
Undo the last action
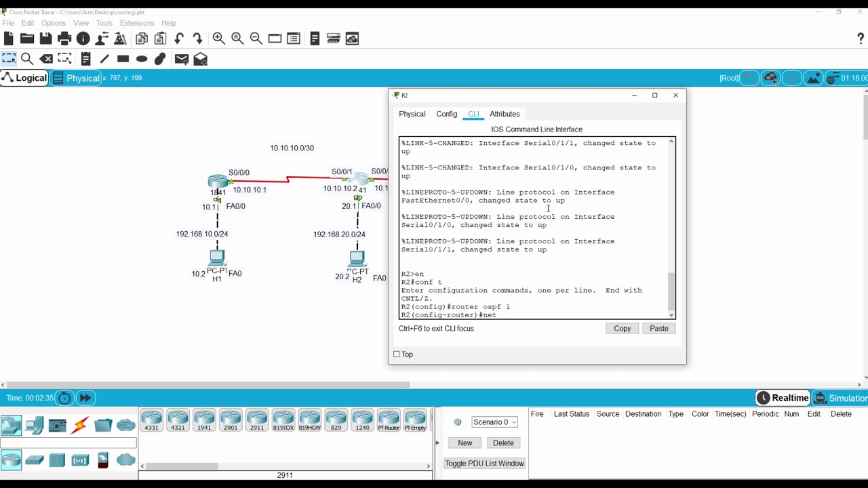179,39
